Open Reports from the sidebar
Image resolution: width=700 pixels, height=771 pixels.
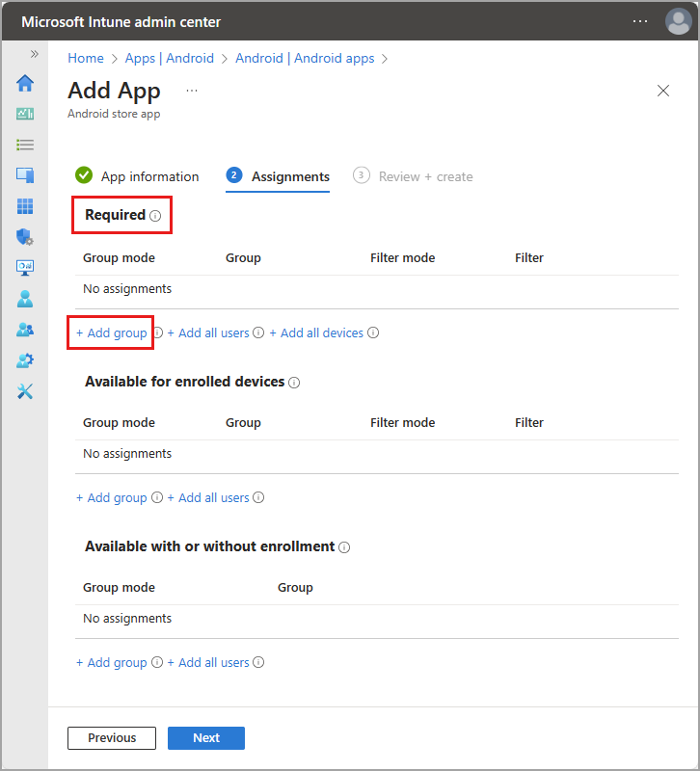pos(25,268)
